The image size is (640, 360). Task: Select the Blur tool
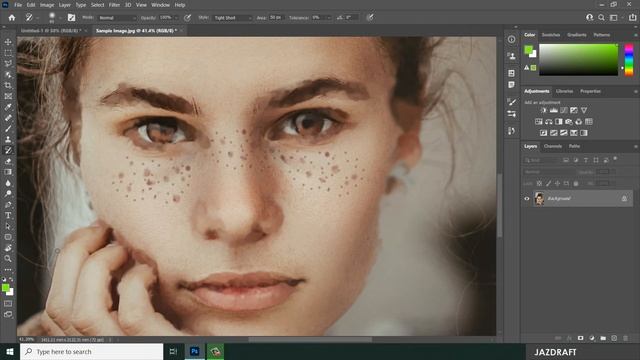(8, 183)
